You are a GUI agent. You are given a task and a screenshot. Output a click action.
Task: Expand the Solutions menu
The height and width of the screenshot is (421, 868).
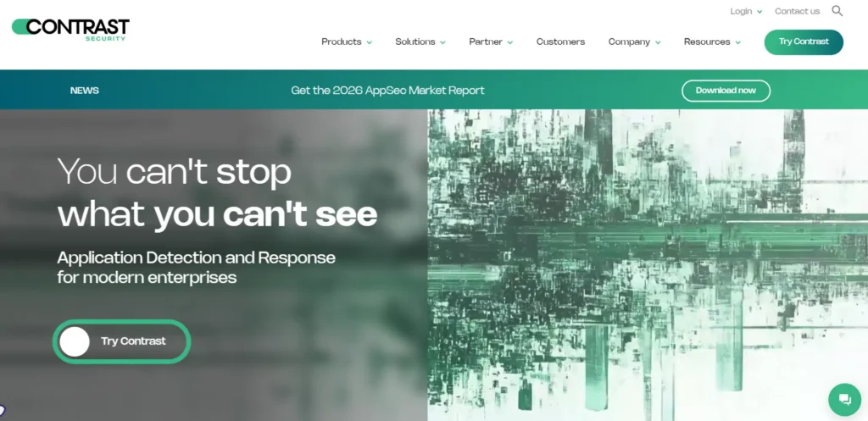(x=420, y=42)
